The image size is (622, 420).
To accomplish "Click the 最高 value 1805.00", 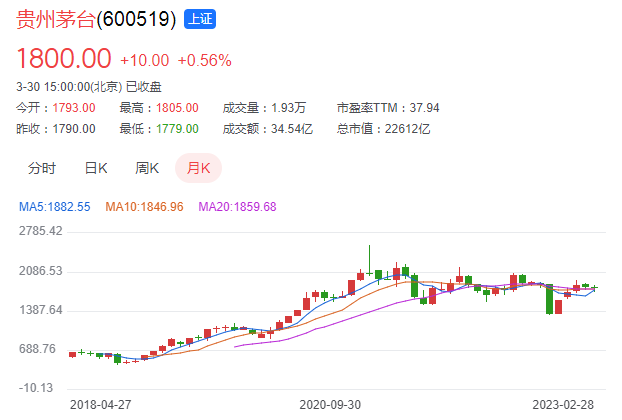I will [177, 108].
